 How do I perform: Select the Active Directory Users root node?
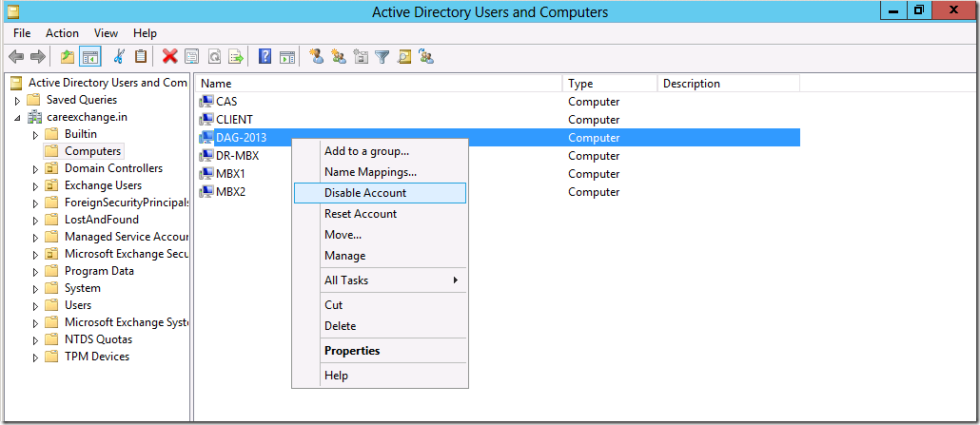[x=108, y=83]
